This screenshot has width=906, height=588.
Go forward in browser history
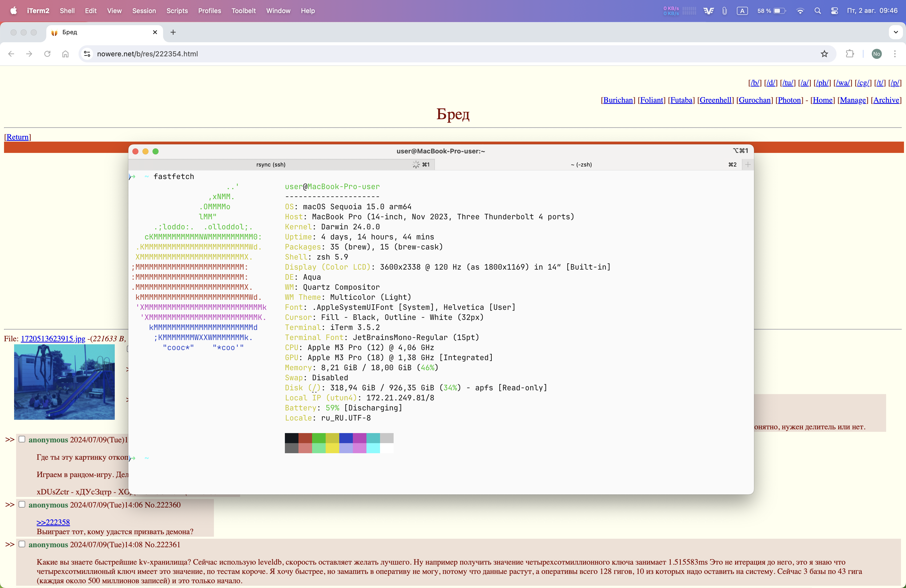coord(29,54)
